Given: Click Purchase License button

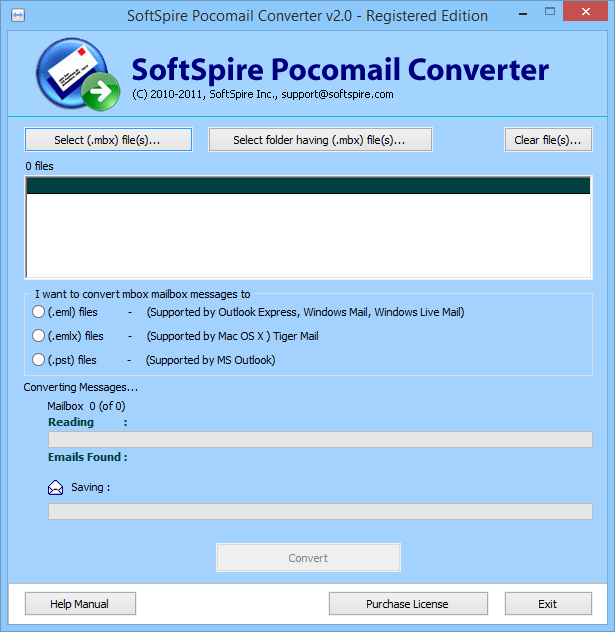Looking at the screenshot, I should 408,604.
